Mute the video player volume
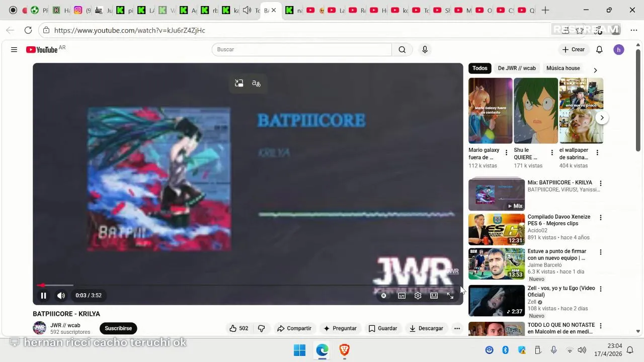Viewport: 644px width, 362px height. pos(61,296)
